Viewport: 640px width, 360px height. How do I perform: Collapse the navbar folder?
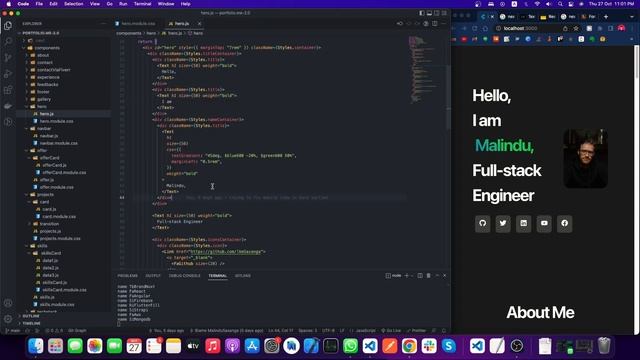tap(44, 129)
